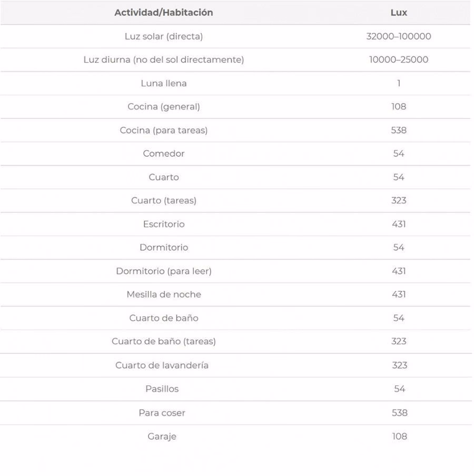Click the Escritorio row label

click(x=164, y=224)
